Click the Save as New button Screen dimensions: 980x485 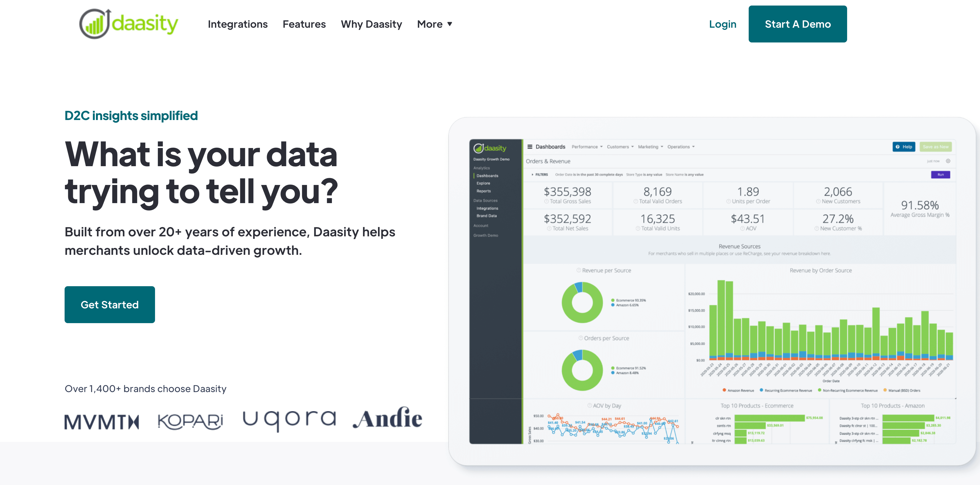coord(935,146)
